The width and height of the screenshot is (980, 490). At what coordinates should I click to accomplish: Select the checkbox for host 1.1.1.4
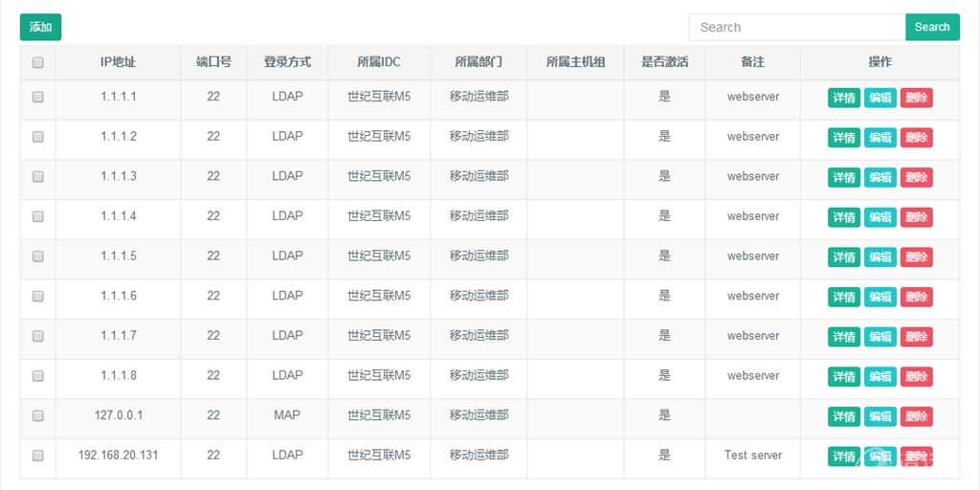(38, 217)
